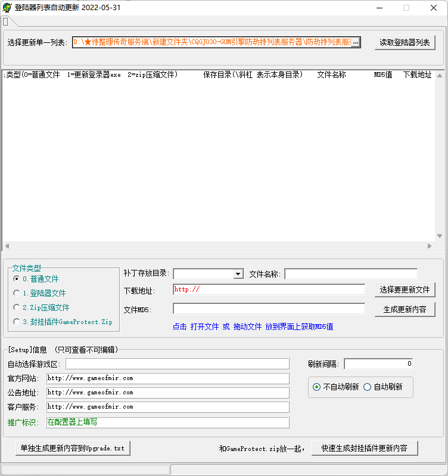
Task: Click the 选择要更新文件 button
Action: (x=405, y=290)
